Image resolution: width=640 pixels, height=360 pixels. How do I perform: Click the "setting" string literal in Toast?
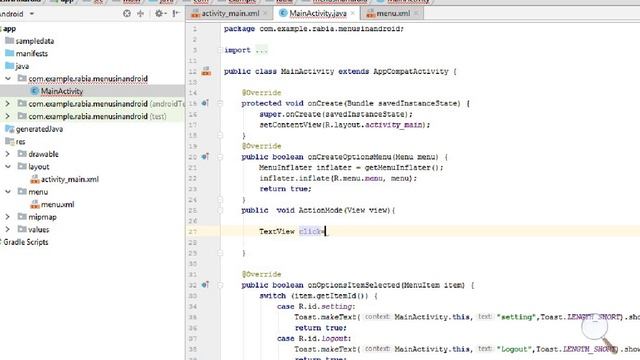[516, 317]
